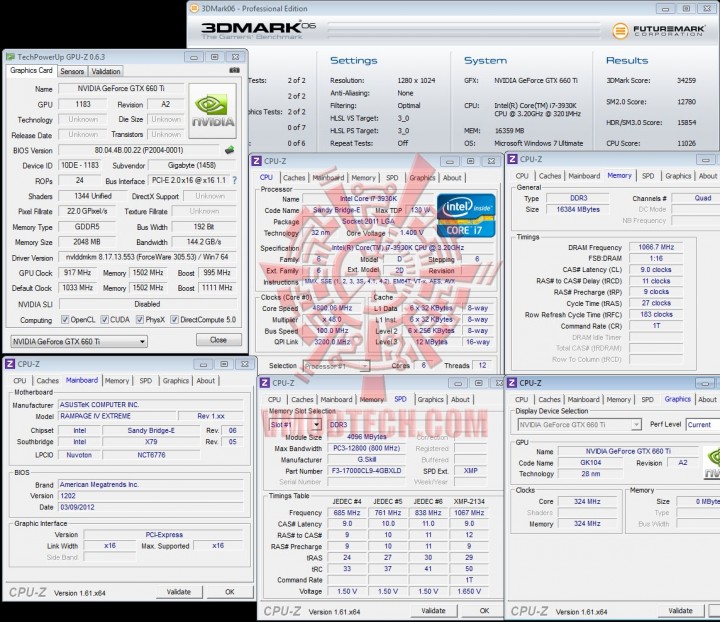Click the Core Speed 4800.06 MHz value
Image resolution: width=720 pixels, height=622 pixels.
(x=332, y=308)
